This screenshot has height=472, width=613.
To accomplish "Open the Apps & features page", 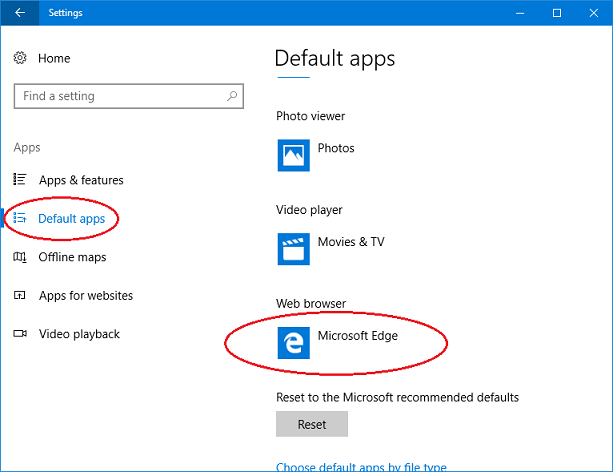I will pos(81,180).
